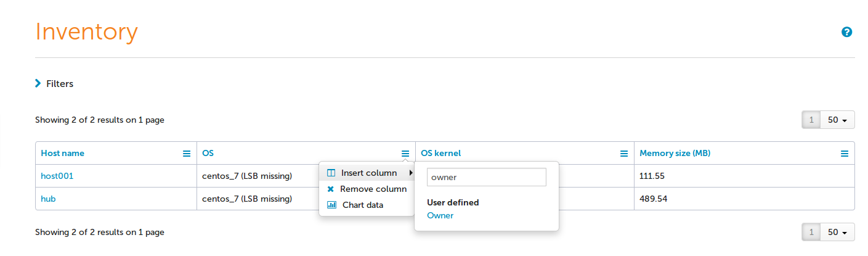Choose Remove column menu entry
Viewport: 868px width, 256px height.
[373, 189]
